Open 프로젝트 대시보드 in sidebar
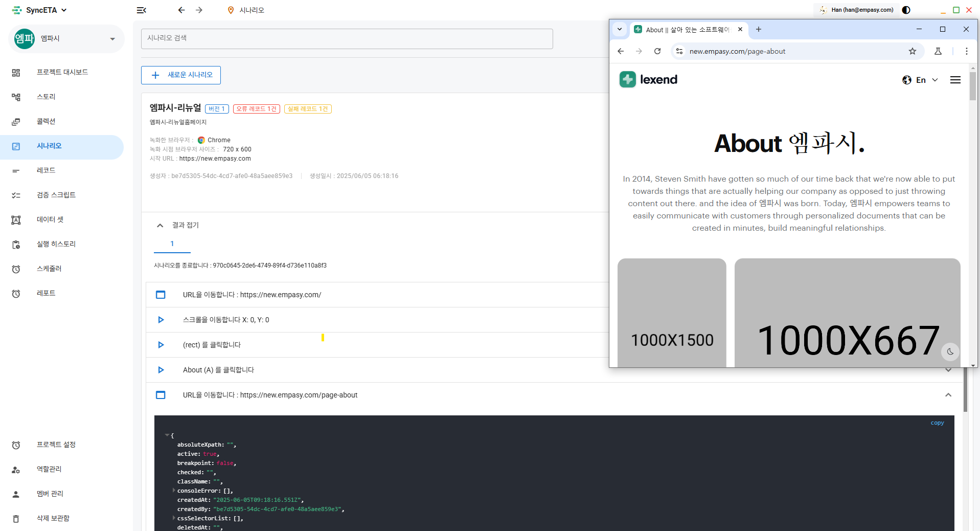The image size is (980, 531). [62, 72]
